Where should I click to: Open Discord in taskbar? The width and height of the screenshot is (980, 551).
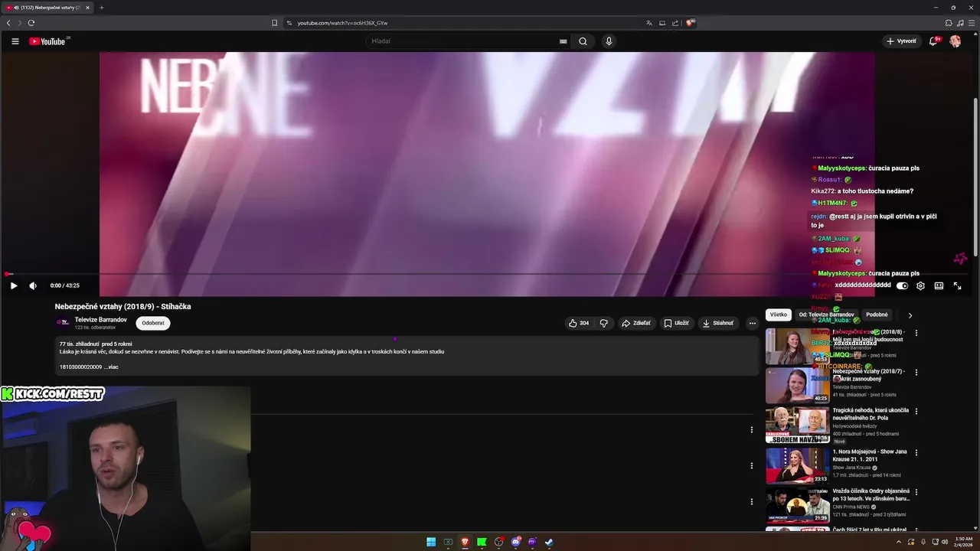[515, 542]
